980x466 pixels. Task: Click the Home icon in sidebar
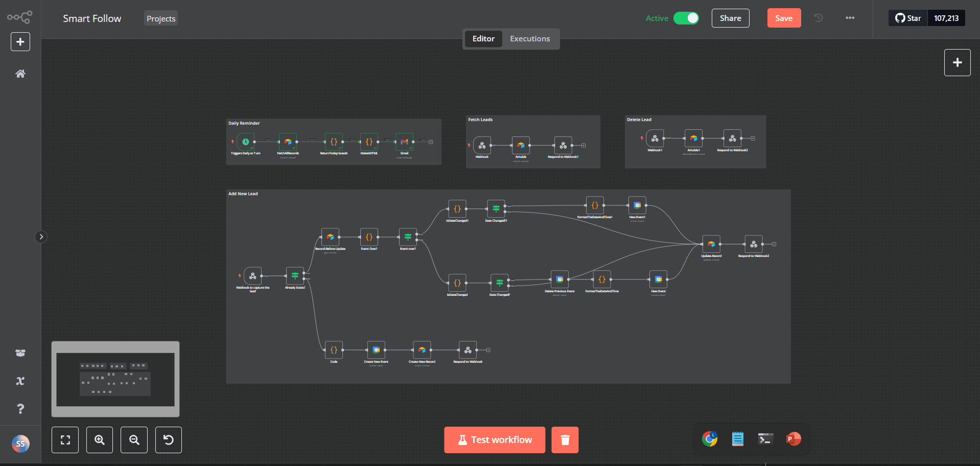coord(20,74)
